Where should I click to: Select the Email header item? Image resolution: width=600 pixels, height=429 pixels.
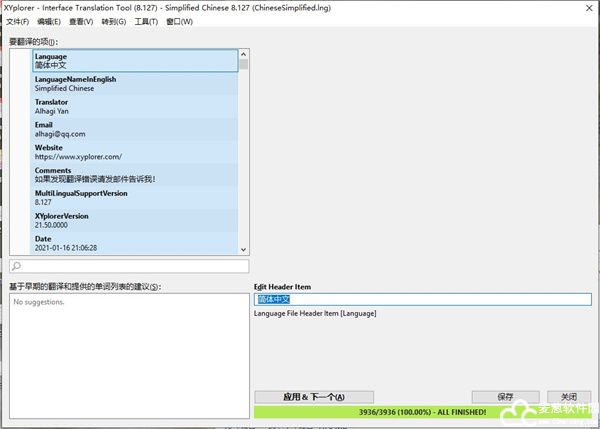[x=135, y=129]
